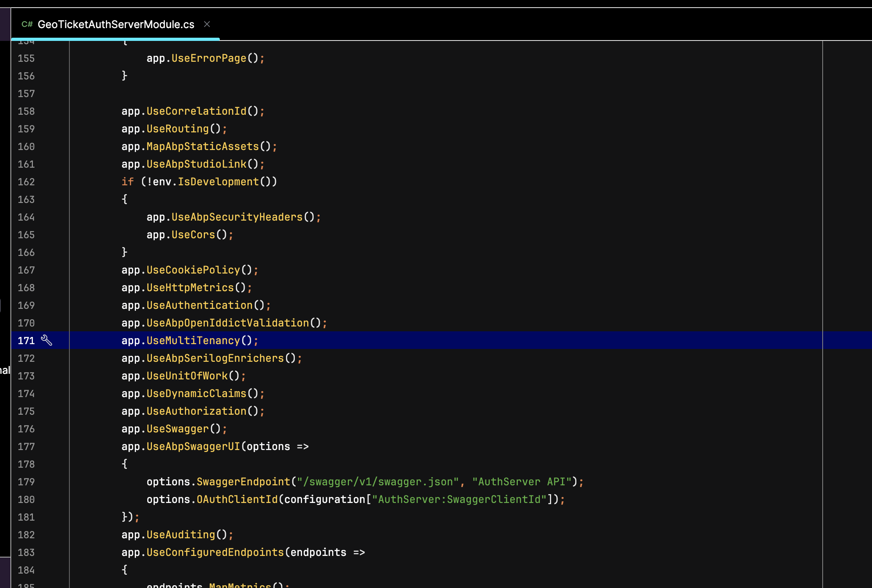Click line number 177 in gutter
Screen dimensions: 872x588
point(26,446)
